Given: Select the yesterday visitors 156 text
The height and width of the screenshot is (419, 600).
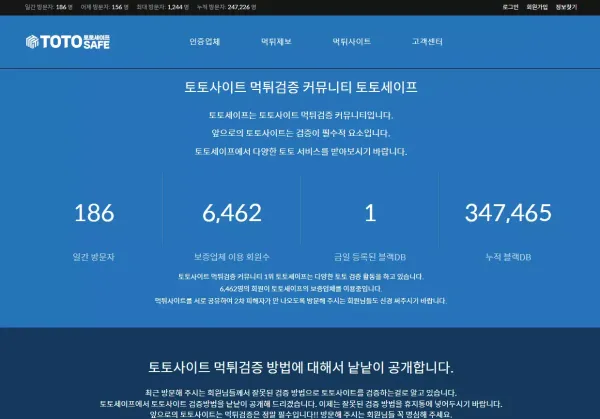Looking at the screenshot, I should point(104,7).
